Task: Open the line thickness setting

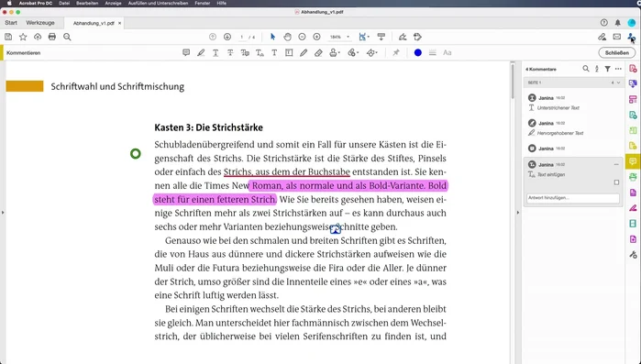Action: [433, 52]
